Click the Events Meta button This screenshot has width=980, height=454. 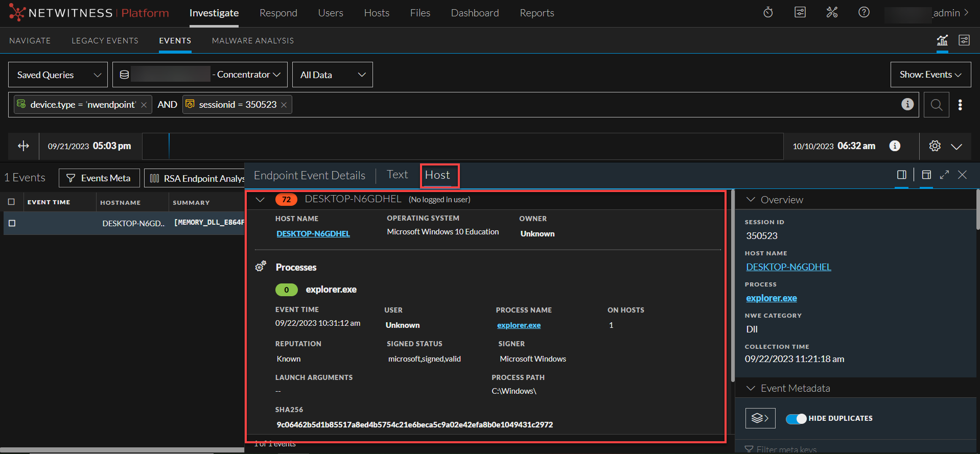[x=99, y=178]
